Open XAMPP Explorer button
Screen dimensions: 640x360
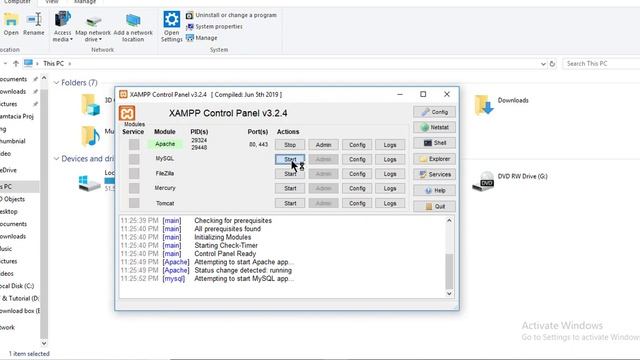[x=434, y=159]
